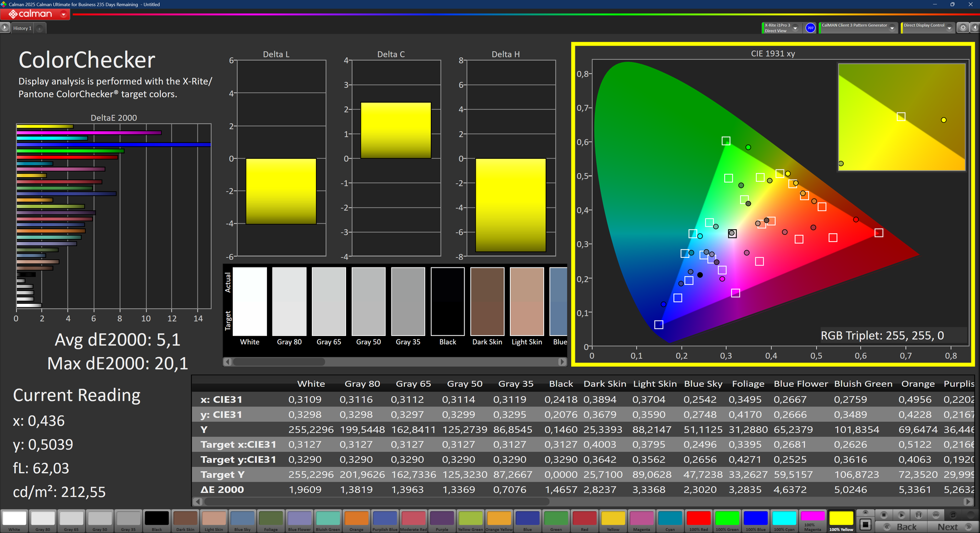Enable continuous read infinity icon
The image size is (980, 533).
pos(936,515)
